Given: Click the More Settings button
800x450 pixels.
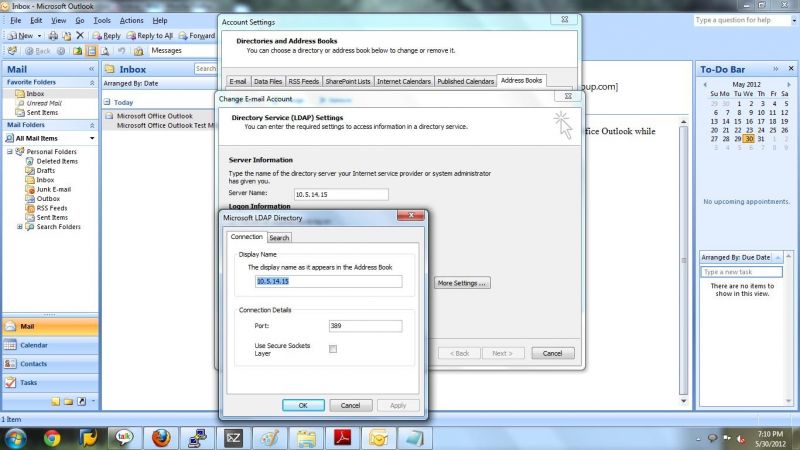Looking at the screenshot, I should tap(462, 283).
